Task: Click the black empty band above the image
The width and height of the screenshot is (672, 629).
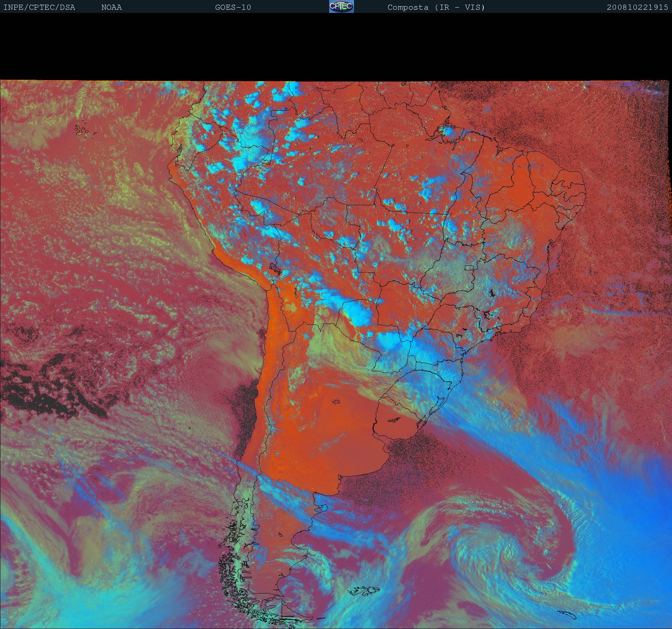Action: click(336, 47)
